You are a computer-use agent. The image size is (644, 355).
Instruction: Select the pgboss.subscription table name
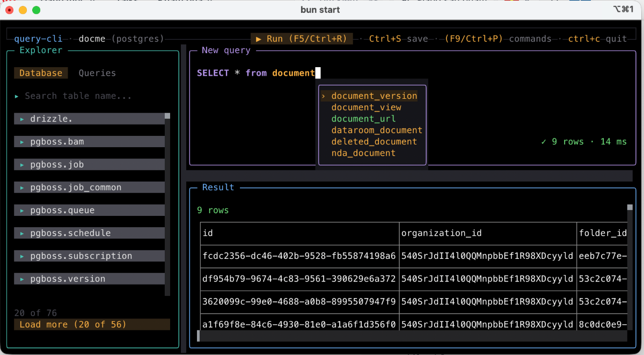point(81,256)
